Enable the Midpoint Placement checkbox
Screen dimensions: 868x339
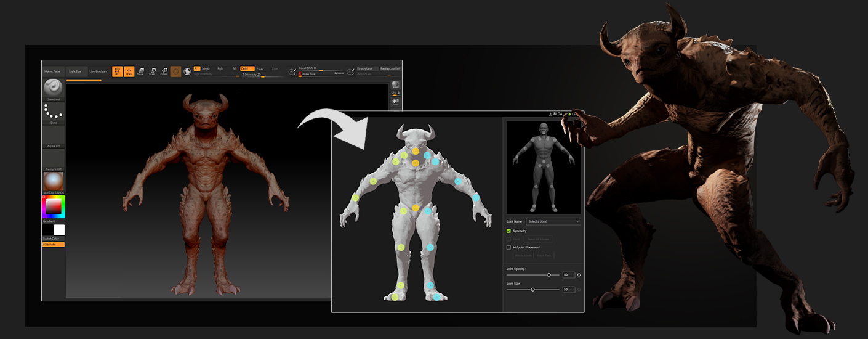(508, 247)
